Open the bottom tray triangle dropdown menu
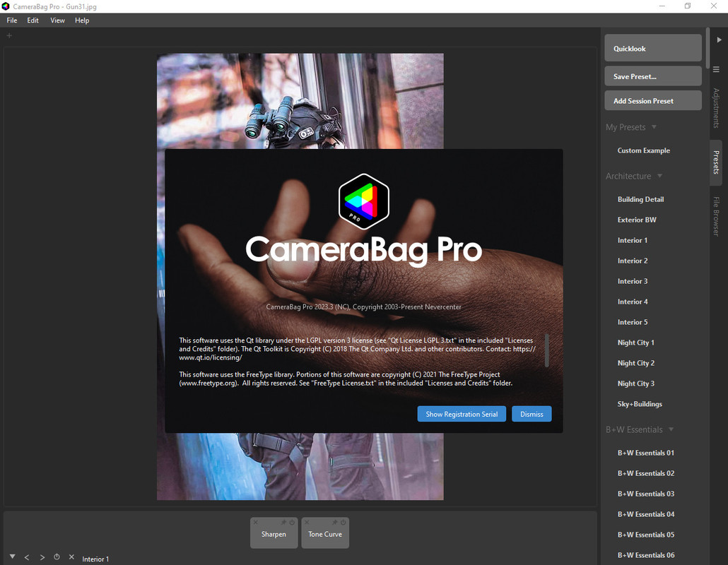 13,557
